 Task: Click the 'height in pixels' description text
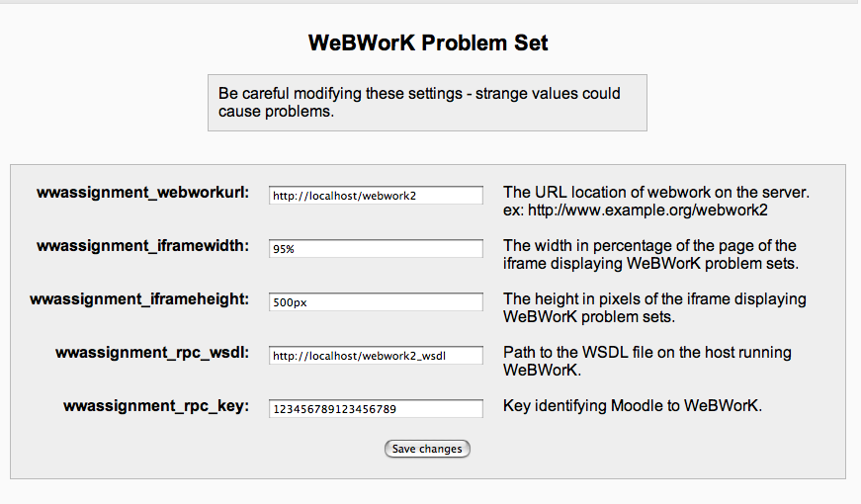point(654,308)
